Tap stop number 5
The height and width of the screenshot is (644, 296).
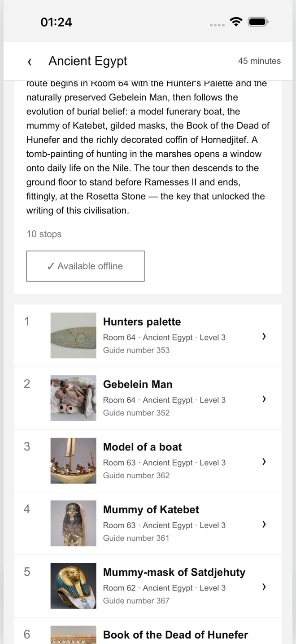[x=27, y=572]
